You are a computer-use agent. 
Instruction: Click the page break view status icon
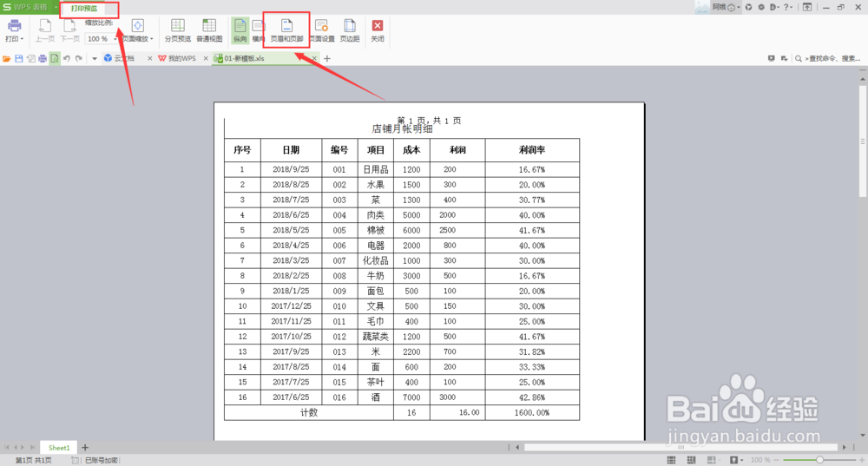tap(691, 460)
